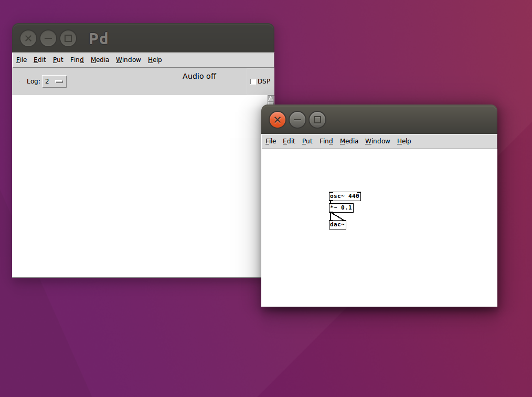The width and height of the screenshot is (532, 397).
Task: Select the osc~ 440 object box
Action: pos(345,196)
